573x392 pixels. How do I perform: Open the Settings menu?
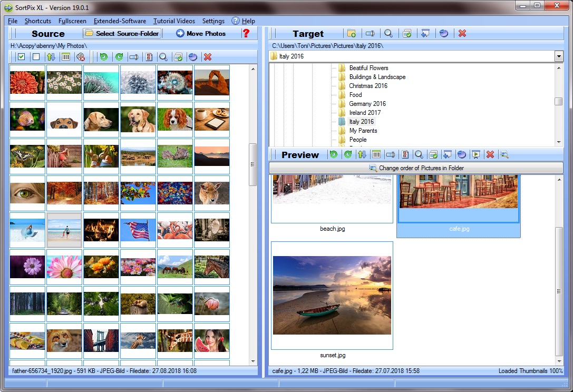(213, 21)
